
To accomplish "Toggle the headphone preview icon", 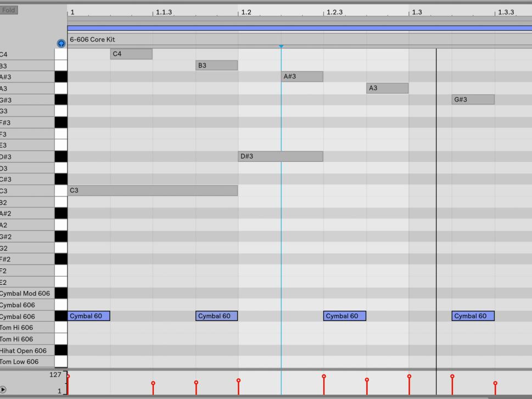I will [x=61, y=43].
